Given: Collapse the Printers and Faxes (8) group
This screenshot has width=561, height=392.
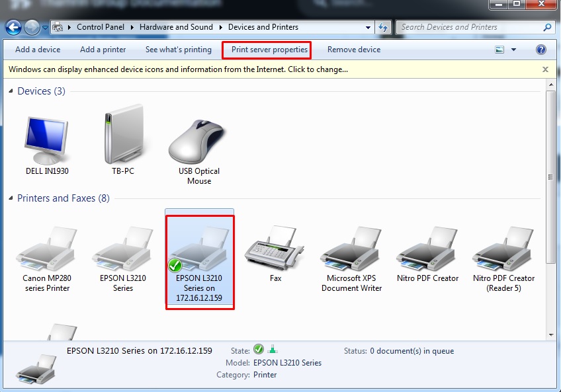Looking at the screenshot, I should click(x=11, y=198).
